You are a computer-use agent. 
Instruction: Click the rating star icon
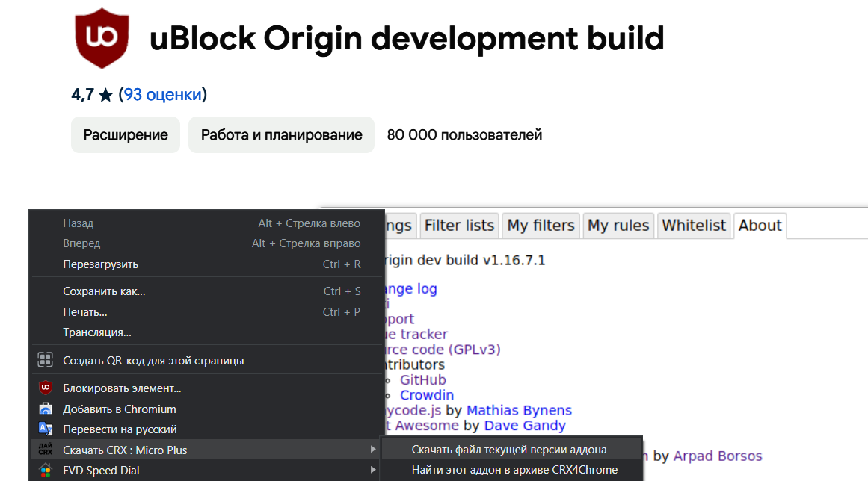pos(105,95)
